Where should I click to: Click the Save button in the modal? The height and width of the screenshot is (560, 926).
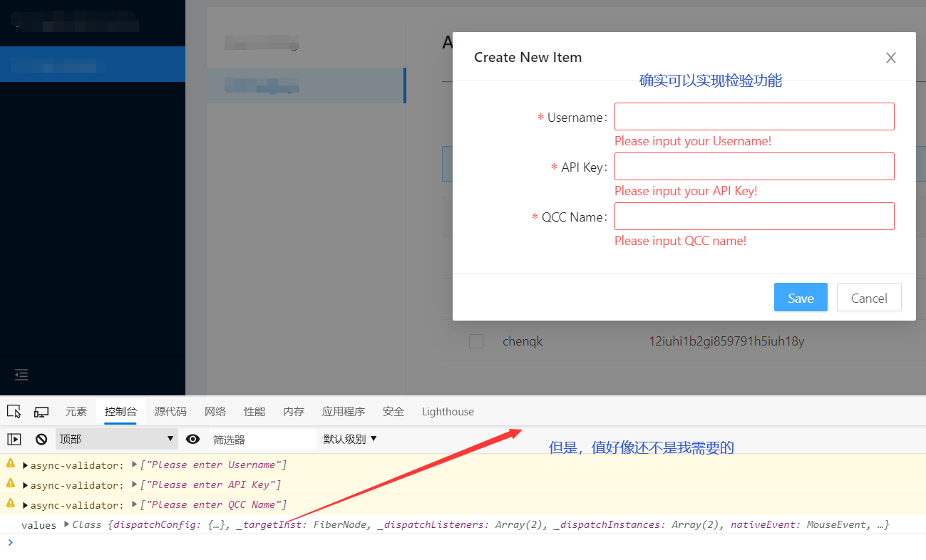pyautogui.click(x=800, y=297)
